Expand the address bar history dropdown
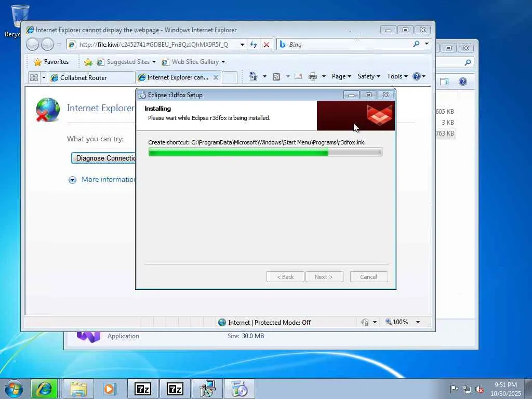Image resolution: width=532 pixels, height=399 pixels. pos(242,45)
